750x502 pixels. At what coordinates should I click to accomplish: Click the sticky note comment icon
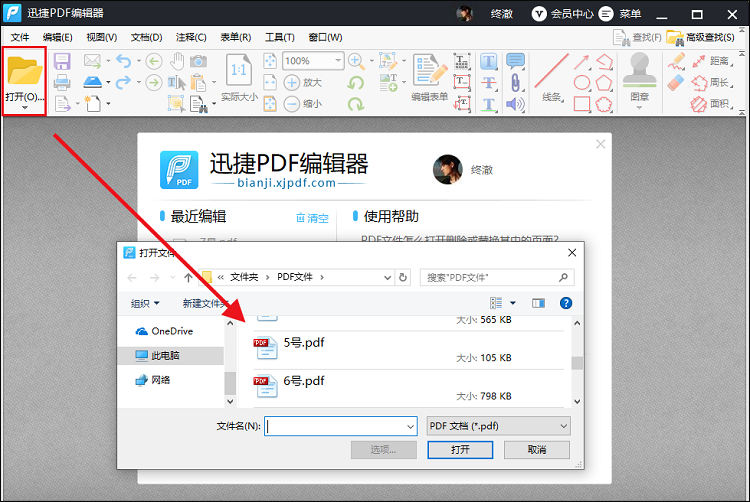(515, 61)
